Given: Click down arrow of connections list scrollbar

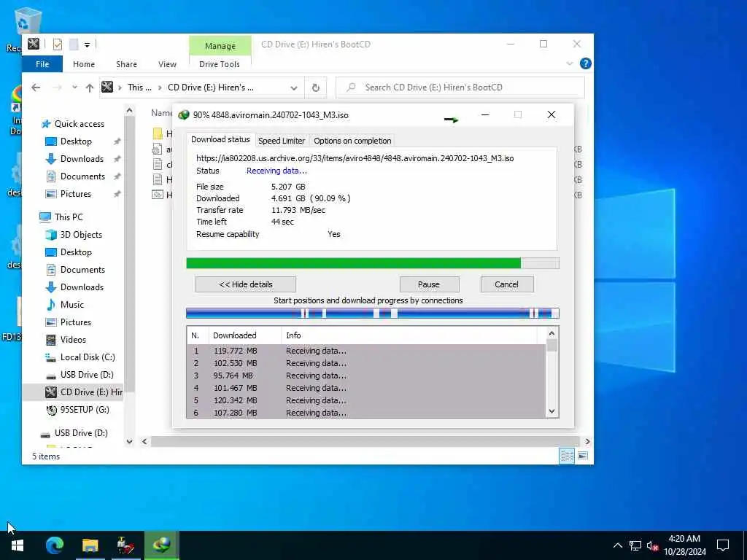Looking at the screenshot, I should tap(551, 411).
